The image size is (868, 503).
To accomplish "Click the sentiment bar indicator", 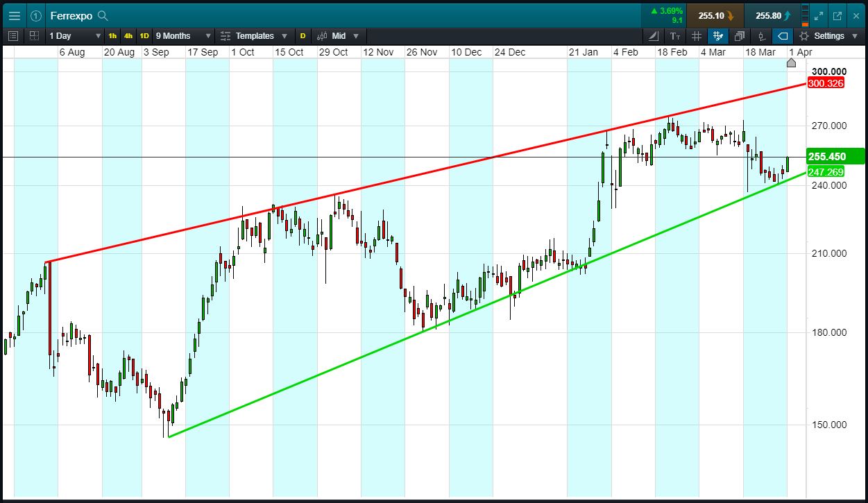I will click(804, 15).
